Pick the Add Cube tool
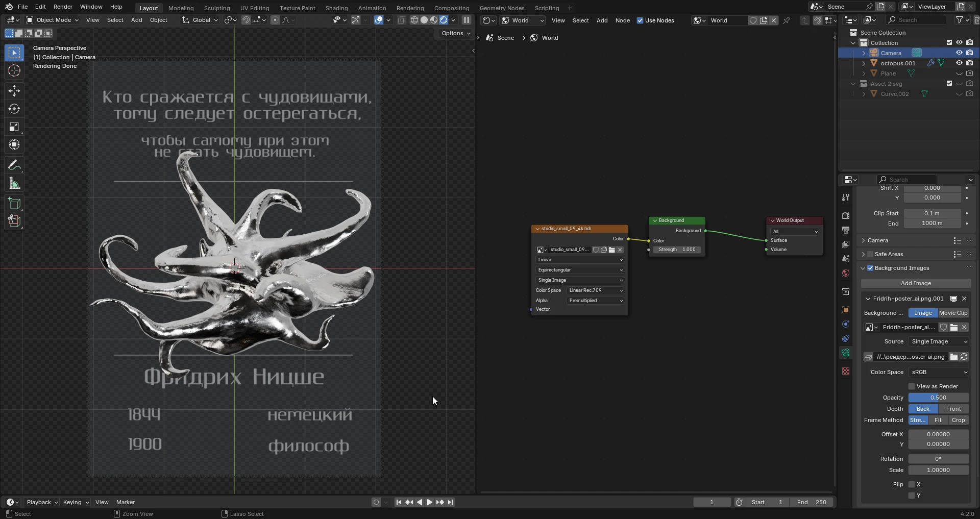Image resolution: width=980 pixels, height=519 pixels. tap(14, 204)
